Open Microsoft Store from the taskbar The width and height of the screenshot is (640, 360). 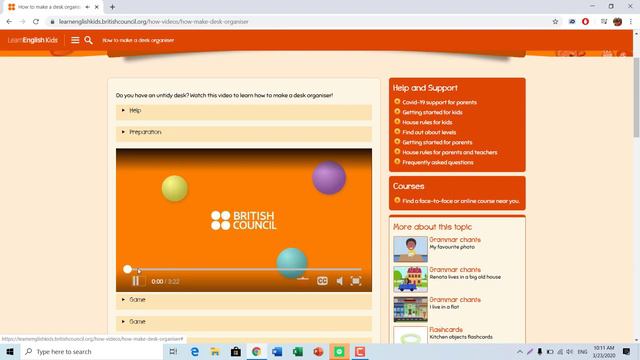coord(236,351)
